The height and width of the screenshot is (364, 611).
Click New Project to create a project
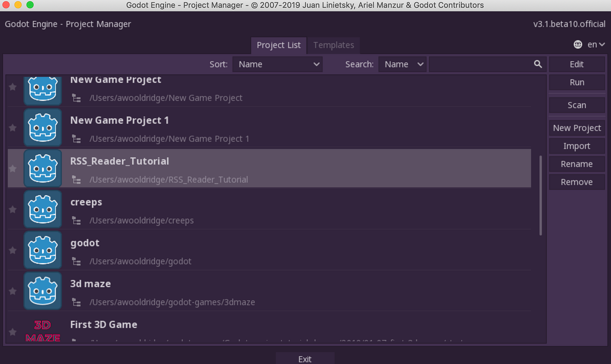576,128
